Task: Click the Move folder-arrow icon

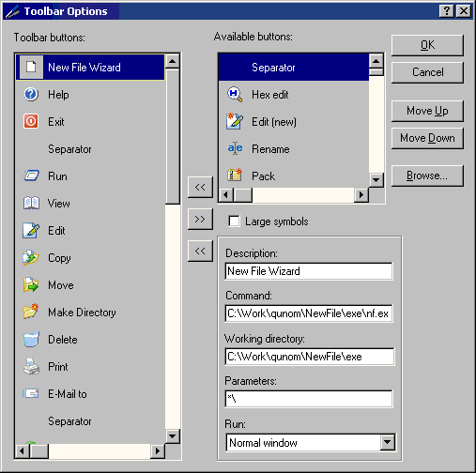Action: tap(31, 284)
